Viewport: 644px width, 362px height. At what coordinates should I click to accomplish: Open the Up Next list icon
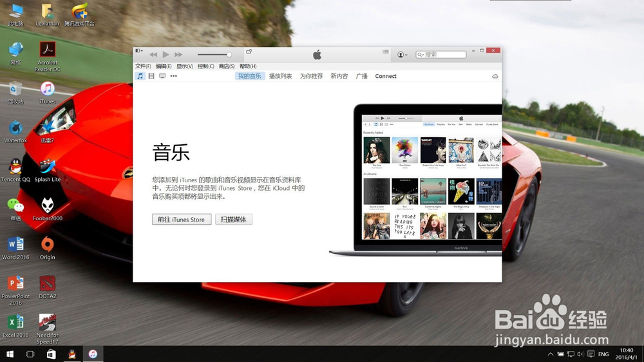tap(385, 52)
